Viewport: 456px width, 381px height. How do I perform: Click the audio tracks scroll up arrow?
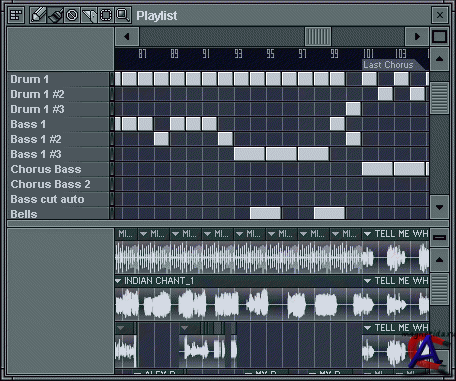(x=439, y=260)
